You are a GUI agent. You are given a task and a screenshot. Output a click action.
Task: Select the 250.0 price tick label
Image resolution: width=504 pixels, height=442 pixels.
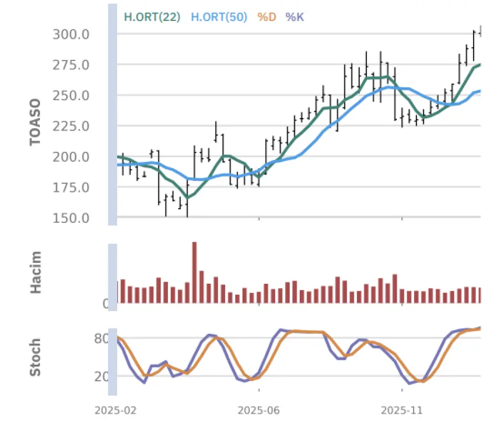[x=71, y=96]
